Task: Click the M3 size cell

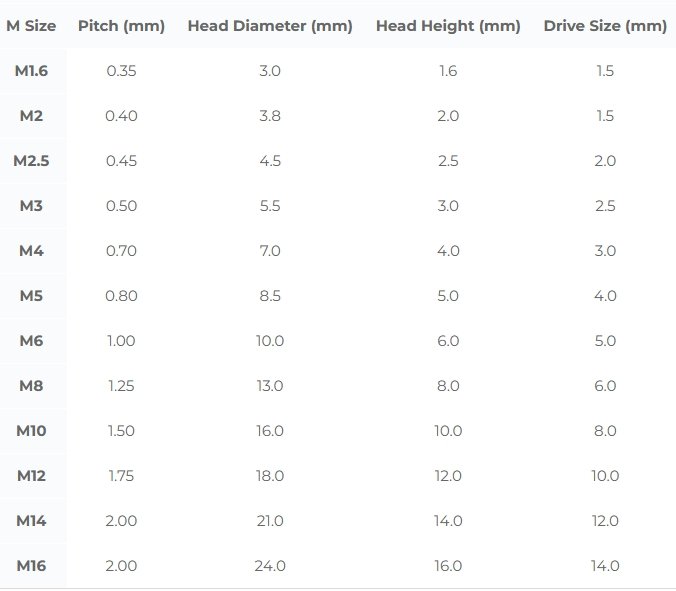Action: click(31, 206)
